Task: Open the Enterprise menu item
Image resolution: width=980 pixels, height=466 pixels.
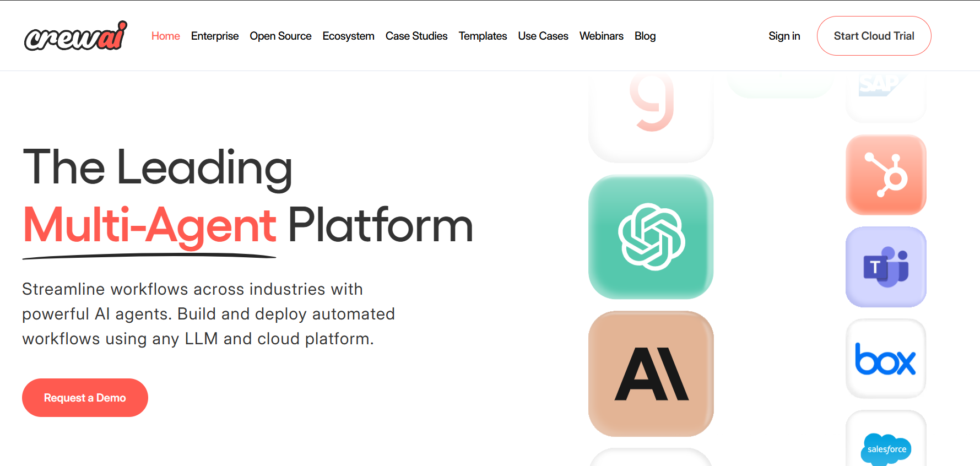Action: (x=215, y=36)
